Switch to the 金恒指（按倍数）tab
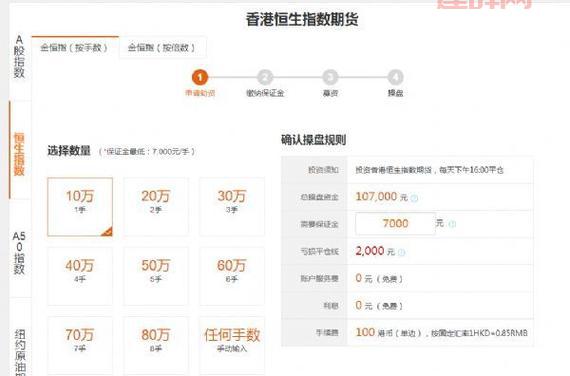The image size is (570, 376). pos(162,47)
